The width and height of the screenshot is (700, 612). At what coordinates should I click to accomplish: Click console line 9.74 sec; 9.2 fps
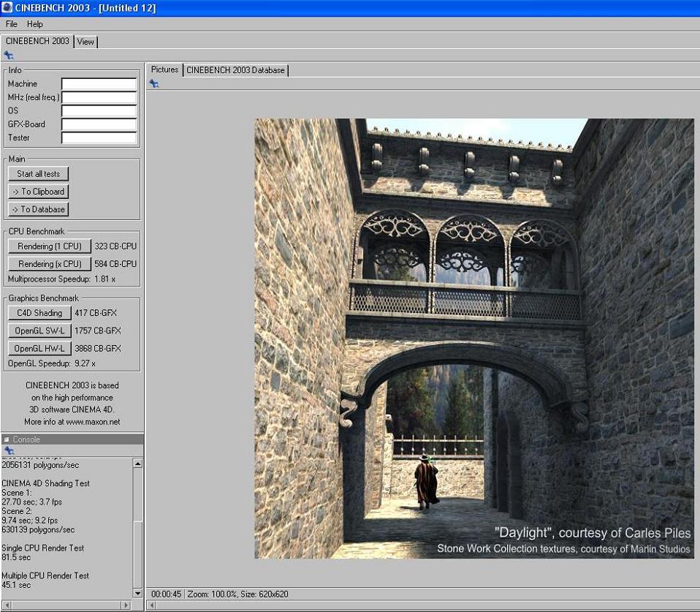pyautogui.click(x=30, y=521)
